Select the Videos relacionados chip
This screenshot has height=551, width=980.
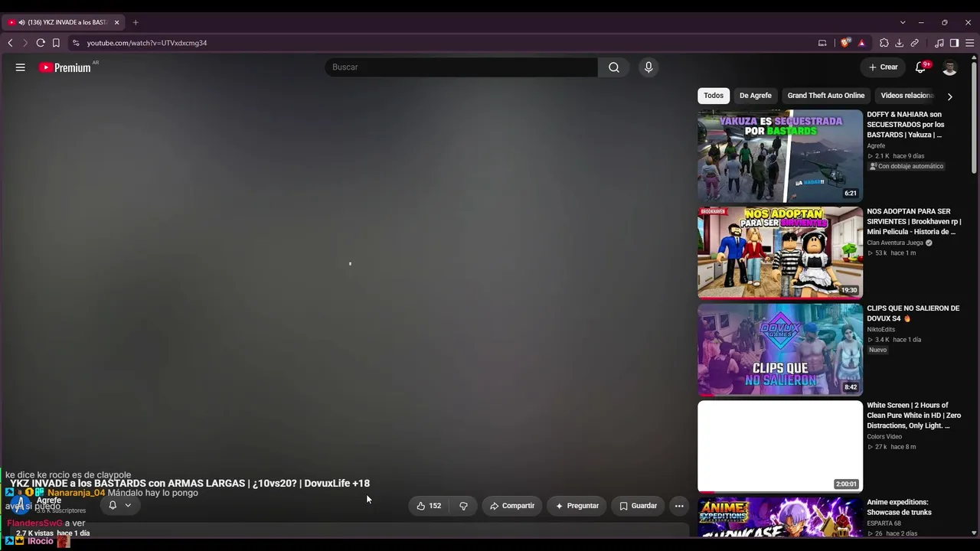[x=907, y=96]
